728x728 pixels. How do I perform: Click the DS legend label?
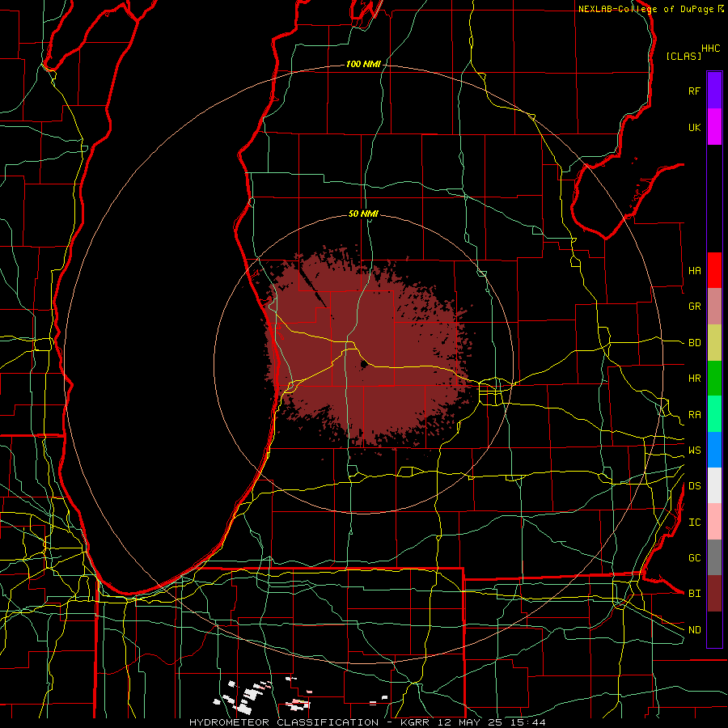pos(694,486)
